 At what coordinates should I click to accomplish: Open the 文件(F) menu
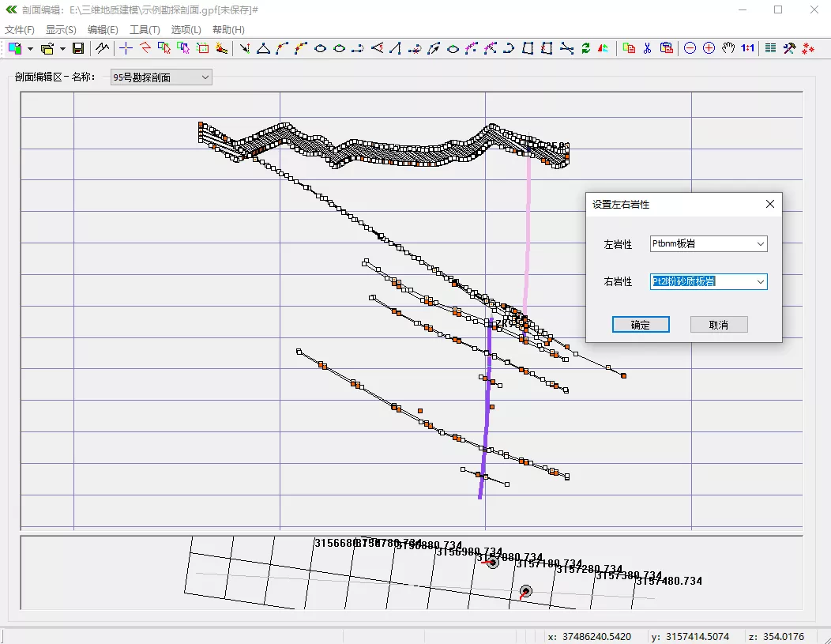[x=20, y=30]
